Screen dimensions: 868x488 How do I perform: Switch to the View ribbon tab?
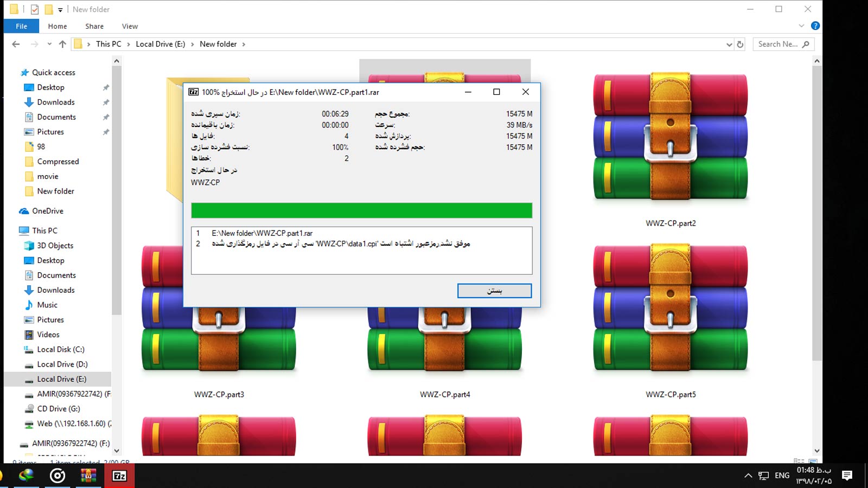pyautogui.click(x=130, y=26)
